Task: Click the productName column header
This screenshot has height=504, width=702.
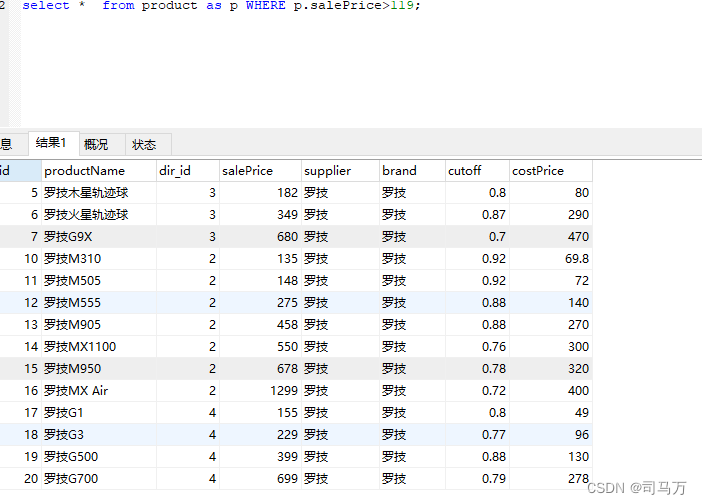Action: pyautogui.click(x=99, y=171)
